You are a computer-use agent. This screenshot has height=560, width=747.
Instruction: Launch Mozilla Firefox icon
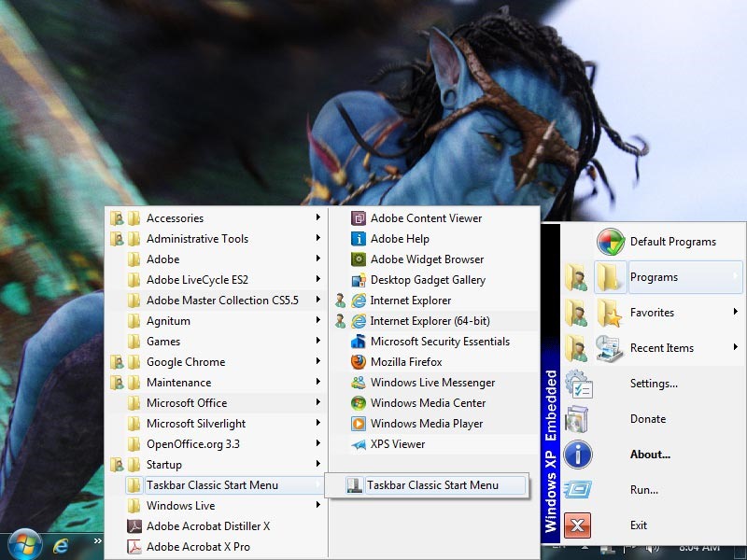[x=359, y=362]
